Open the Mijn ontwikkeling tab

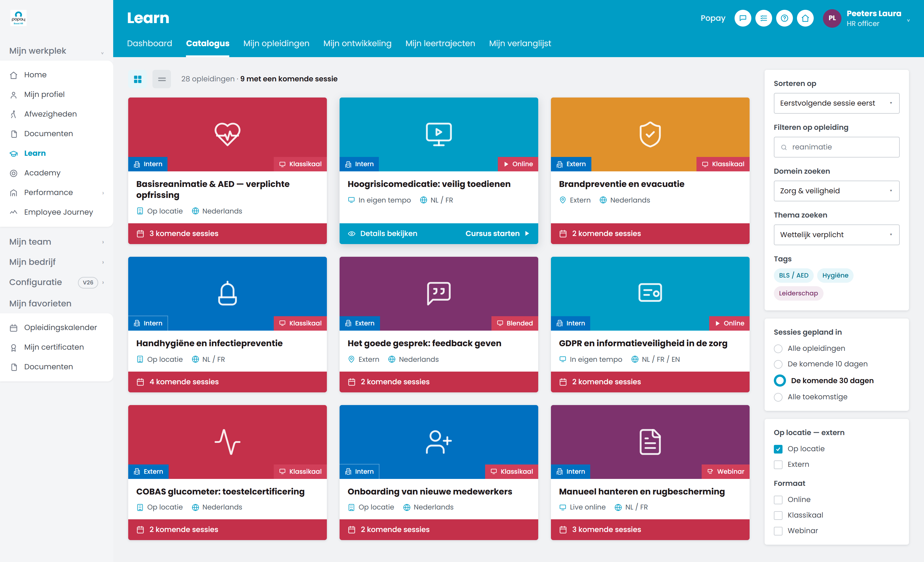point(357,44)
